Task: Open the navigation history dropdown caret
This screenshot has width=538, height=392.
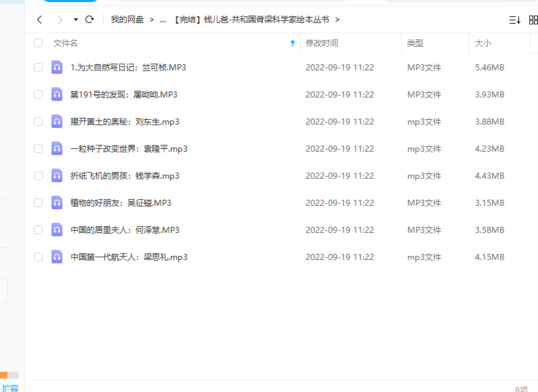Action: click(75, 20)
